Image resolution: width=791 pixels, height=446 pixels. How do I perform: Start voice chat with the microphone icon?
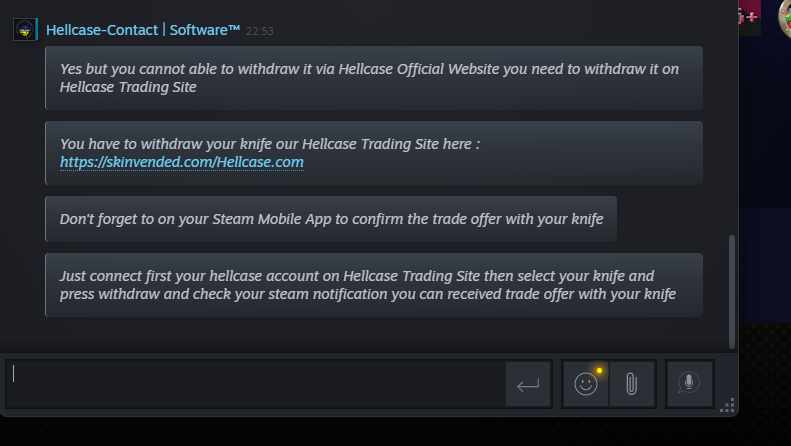pyautogui.click(x=689, y=384)
